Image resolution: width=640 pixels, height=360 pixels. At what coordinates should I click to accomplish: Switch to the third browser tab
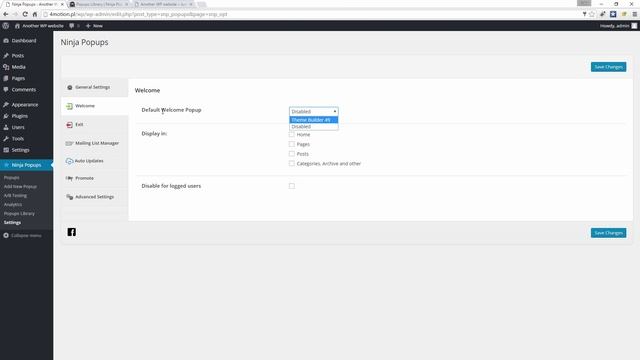tap(164, 4)
